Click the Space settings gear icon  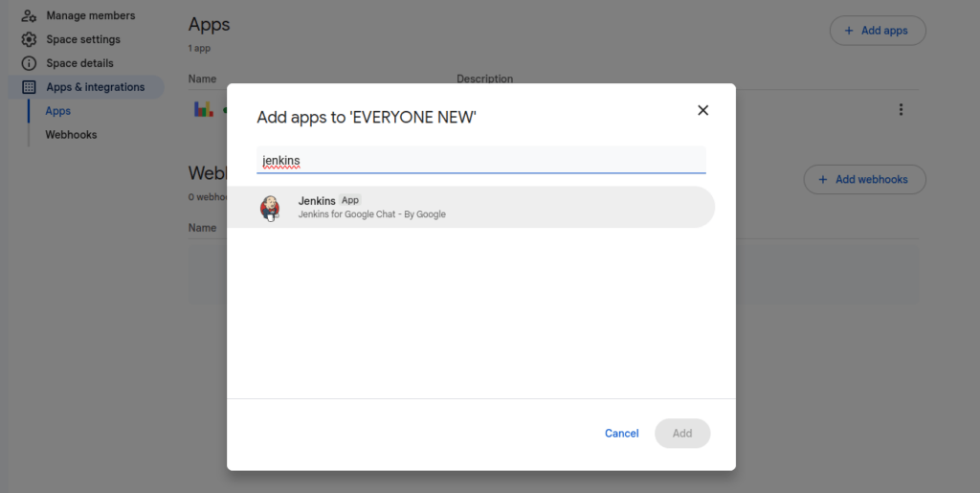point(29,39)
